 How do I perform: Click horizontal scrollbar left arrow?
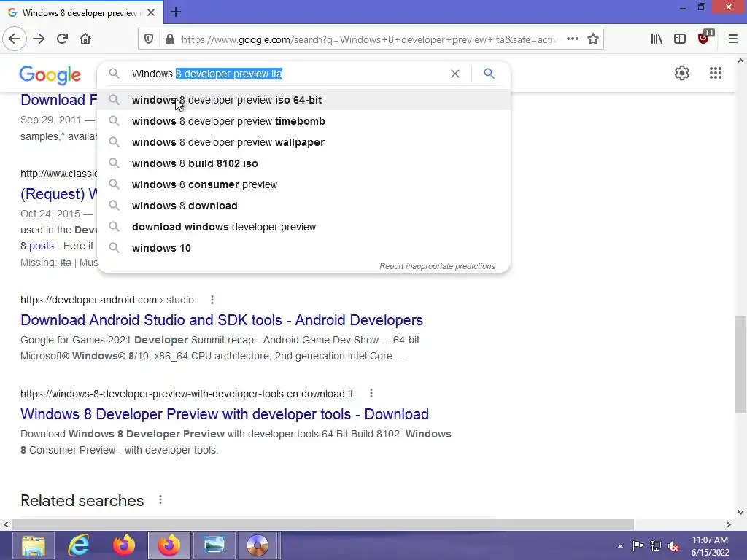pos(6,524)
